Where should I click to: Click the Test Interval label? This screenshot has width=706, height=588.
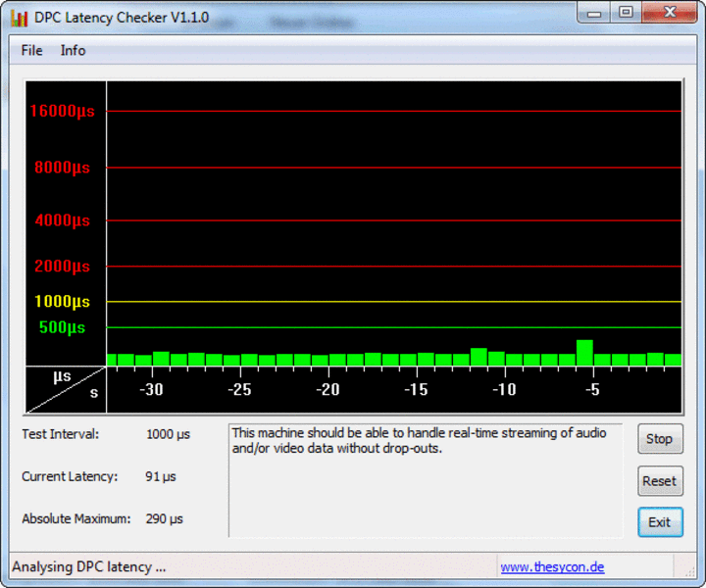pyautogui.click(x=61, y=434)
